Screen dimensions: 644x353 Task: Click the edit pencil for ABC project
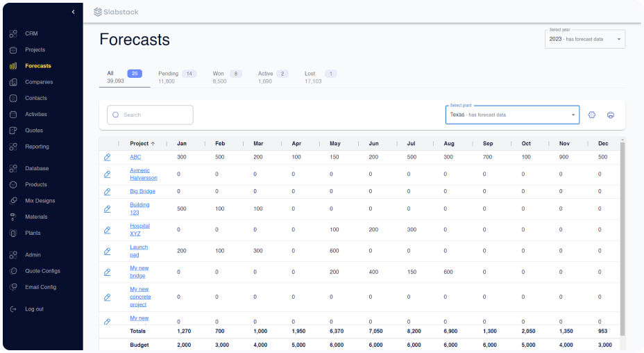pos(108,157)
